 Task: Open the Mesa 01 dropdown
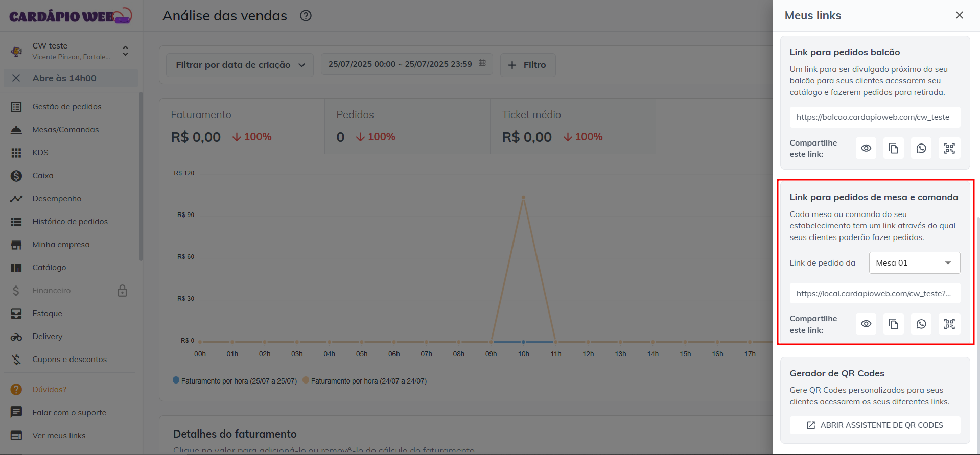[x=914, y=263]
